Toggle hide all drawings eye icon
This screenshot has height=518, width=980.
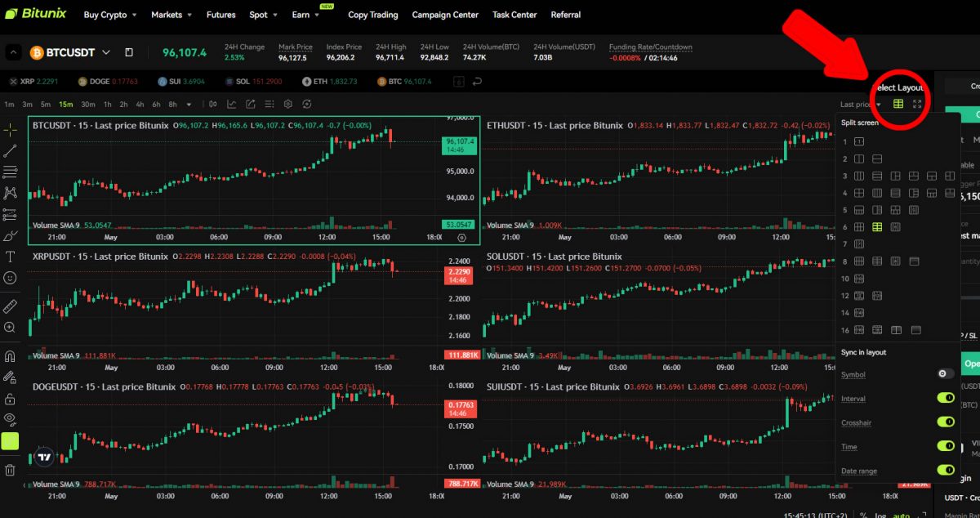point(10,420)
